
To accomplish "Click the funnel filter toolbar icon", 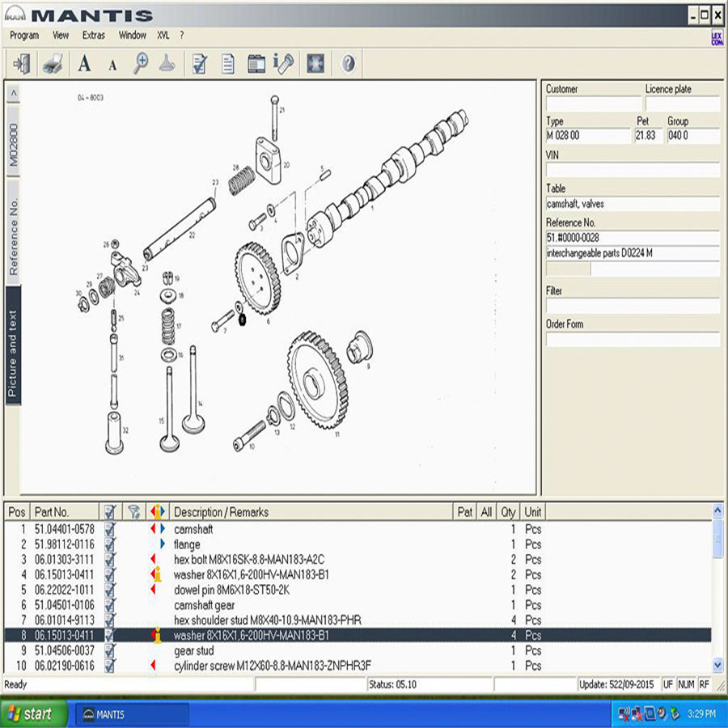I will 167,64.
